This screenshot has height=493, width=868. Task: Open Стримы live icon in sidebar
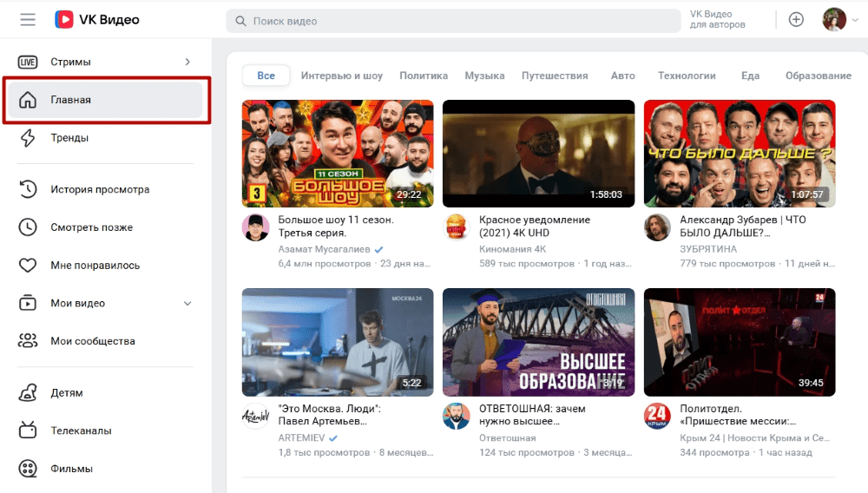[x=28, y=62]
